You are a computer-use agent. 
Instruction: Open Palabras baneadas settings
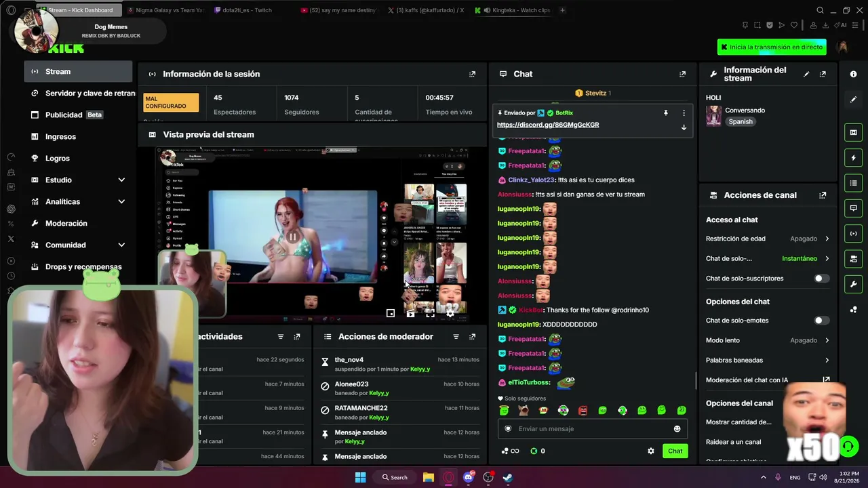(768, 360)
